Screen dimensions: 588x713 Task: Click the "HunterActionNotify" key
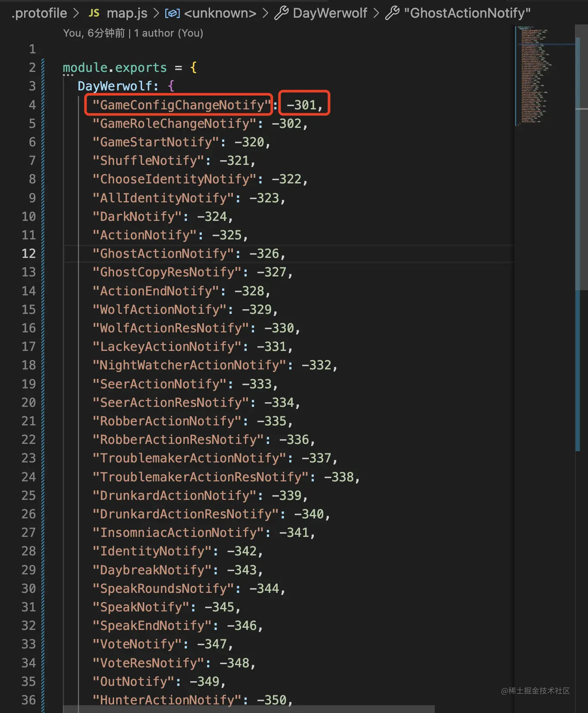(167, 700)
